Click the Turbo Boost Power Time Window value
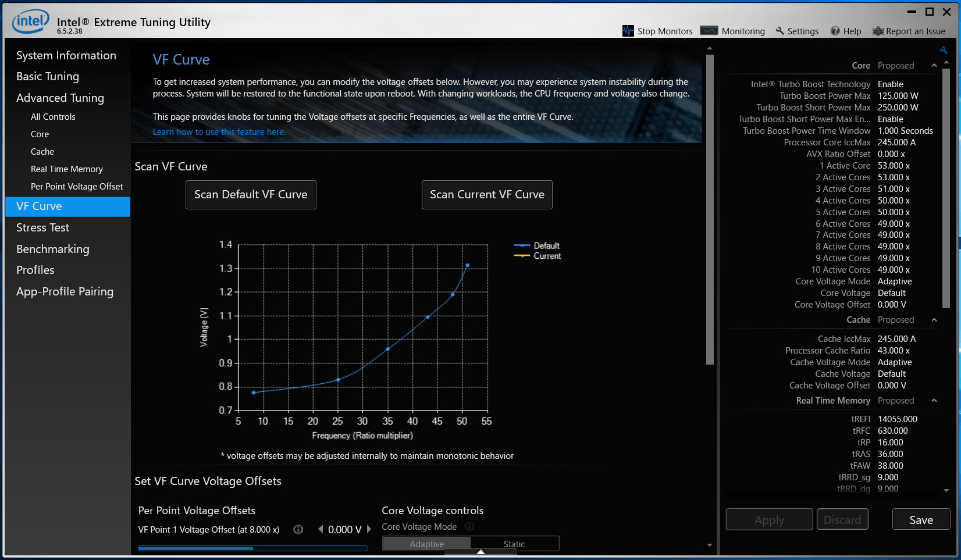961x560 pixels. point(905,131)
